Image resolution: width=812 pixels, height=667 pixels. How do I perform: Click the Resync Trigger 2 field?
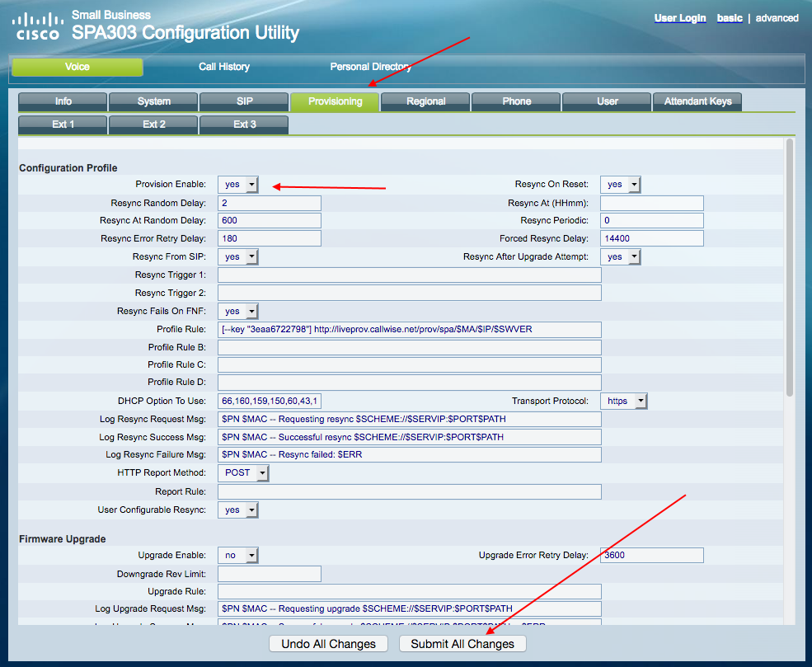click(x=409, y=294)
